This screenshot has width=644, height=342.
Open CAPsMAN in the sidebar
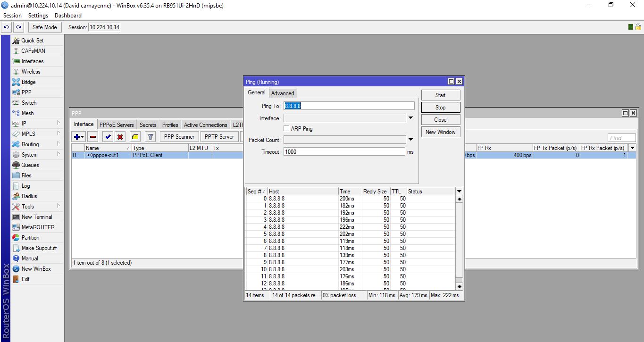[x=33, y=51]
